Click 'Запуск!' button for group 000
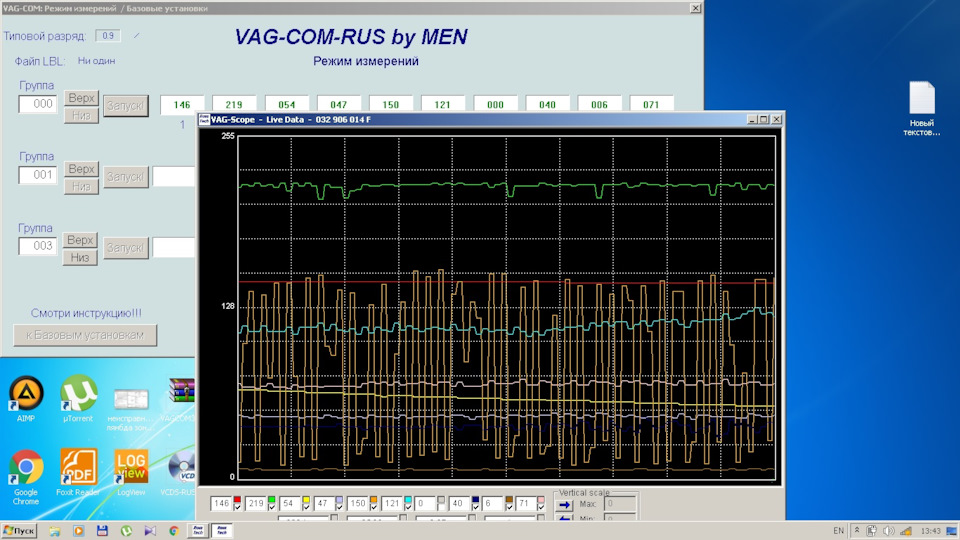This screenshot has height=540, width=960. coord(126,105)
